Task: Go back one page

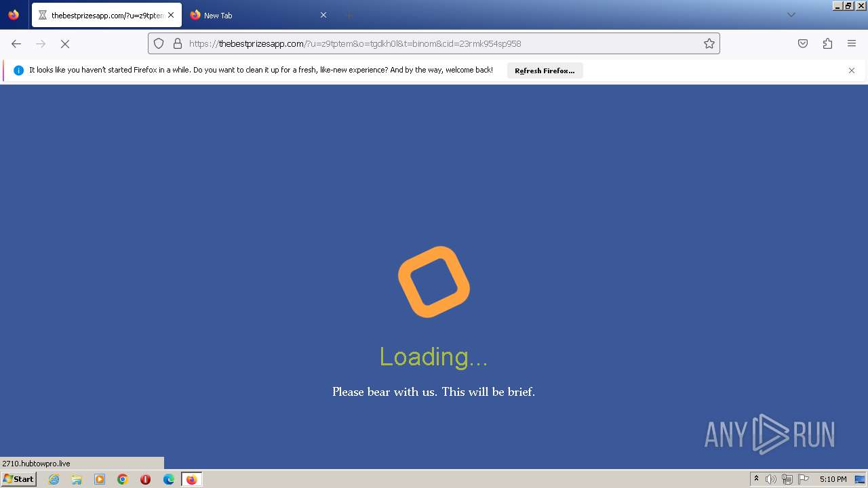Action: point(16,43)
